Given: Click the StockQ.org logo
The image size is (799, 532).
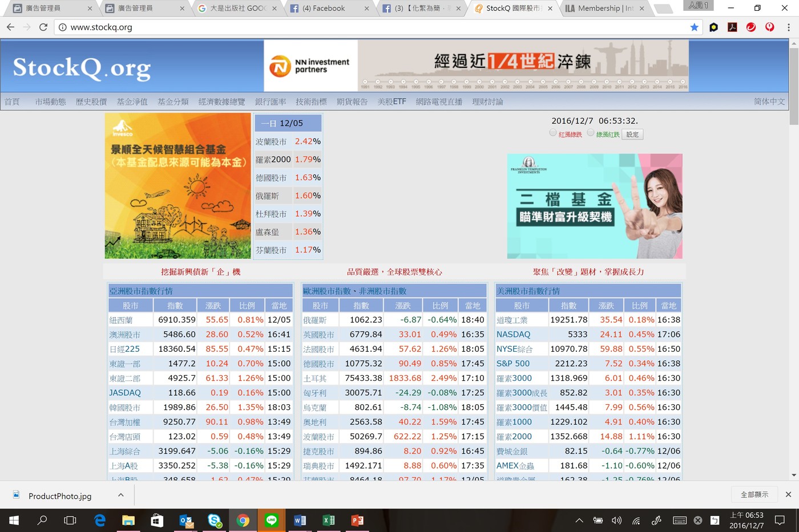Looking at the screenshot, I should 82,68.
